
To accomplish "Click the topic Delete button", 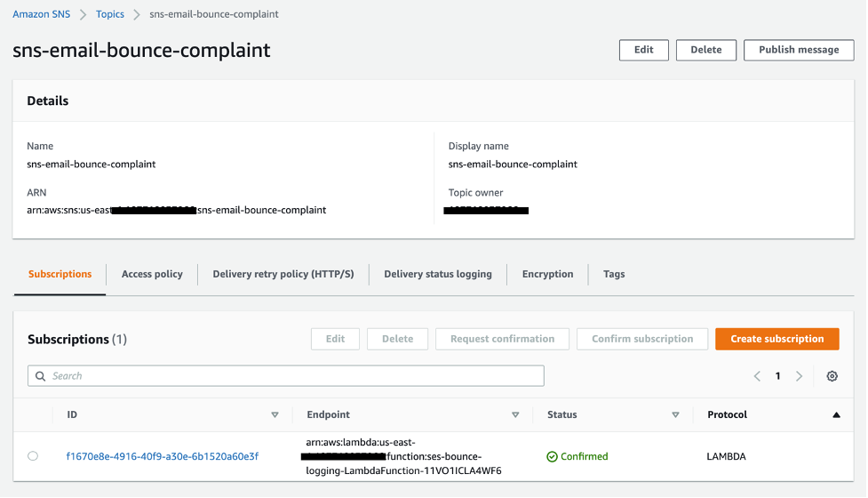I will click(706, 50).
